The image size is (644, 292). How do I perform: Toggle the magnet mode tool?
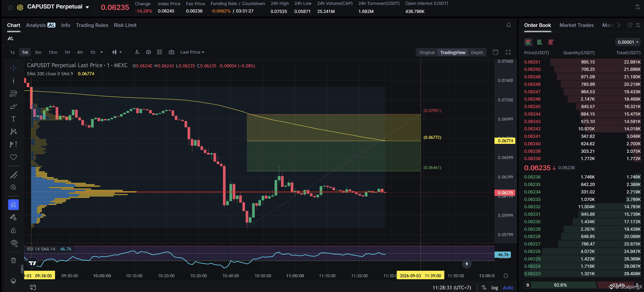pyautogui.click(x=14, y=205)
